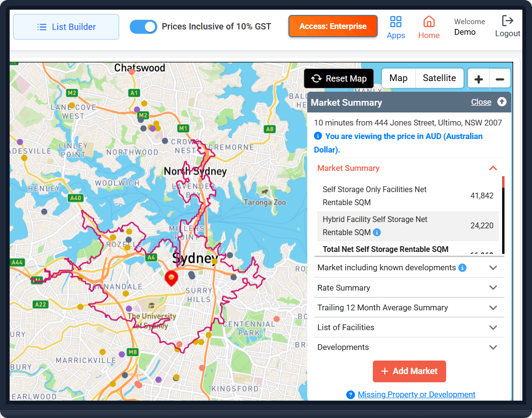Click the Market Summary table scrollbar

click(x=503, y=215)
